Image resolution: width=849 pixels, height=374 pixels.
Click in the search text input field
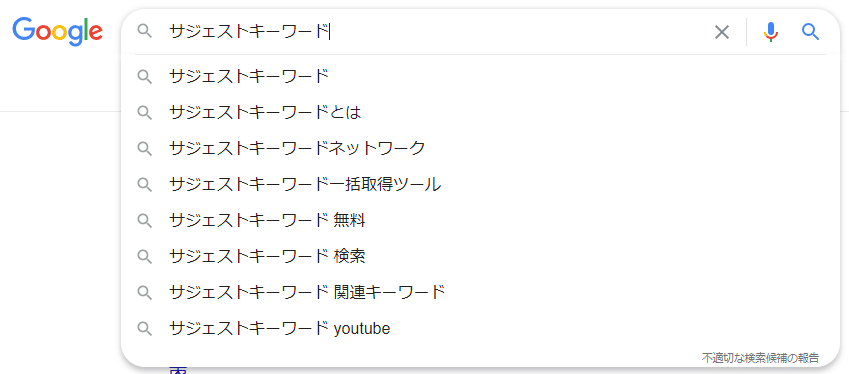433,32
